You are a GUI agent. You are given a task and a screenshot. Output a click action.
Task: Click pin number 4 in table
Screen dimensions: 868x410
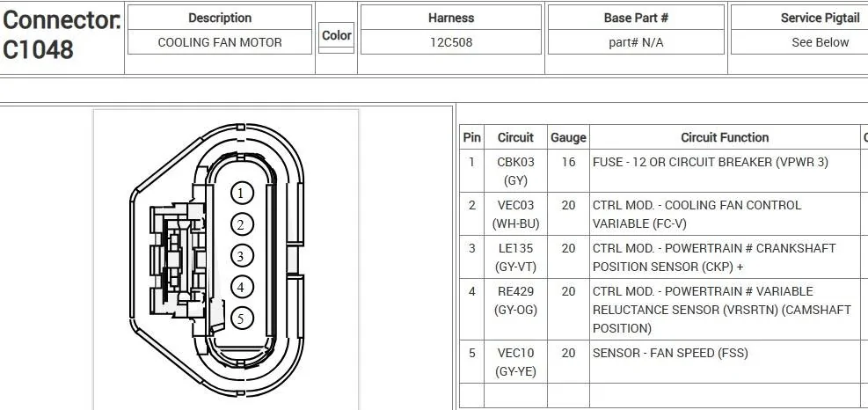pyautogui.click(x=471, y=292)
